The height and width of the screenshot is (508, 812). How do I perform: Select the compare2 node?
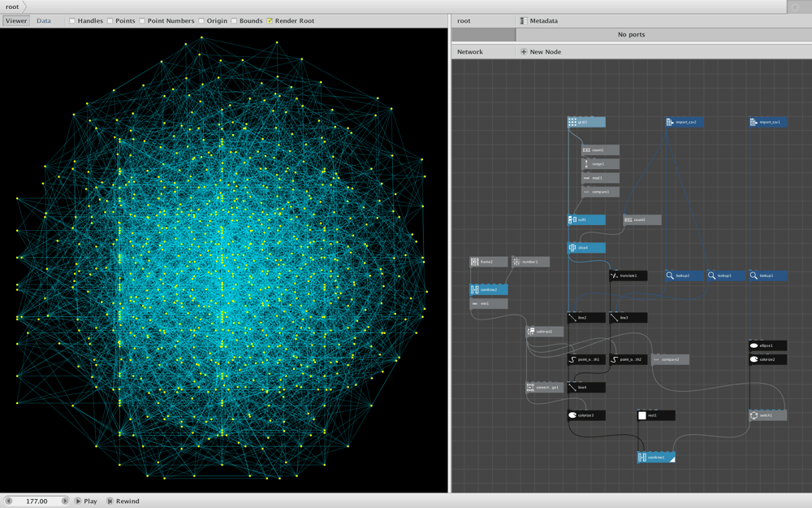pos(670,359)
